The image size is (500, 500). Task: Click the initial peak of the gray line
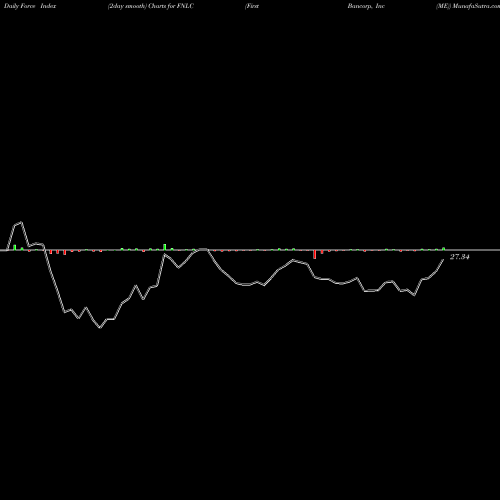[22, 222]
